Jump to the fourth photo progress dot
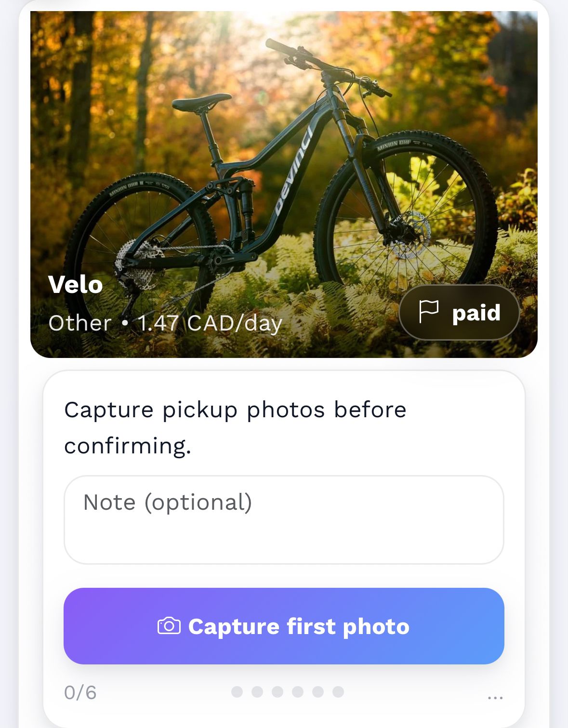This screenshot has height=728, width=568. coord(298,692)
